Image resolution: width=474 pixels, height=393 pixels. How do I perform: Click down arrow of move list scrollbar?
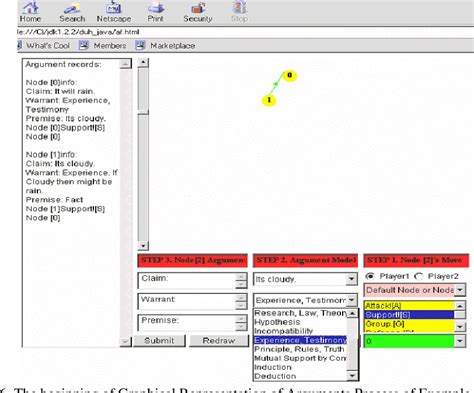tap(460, 326)
